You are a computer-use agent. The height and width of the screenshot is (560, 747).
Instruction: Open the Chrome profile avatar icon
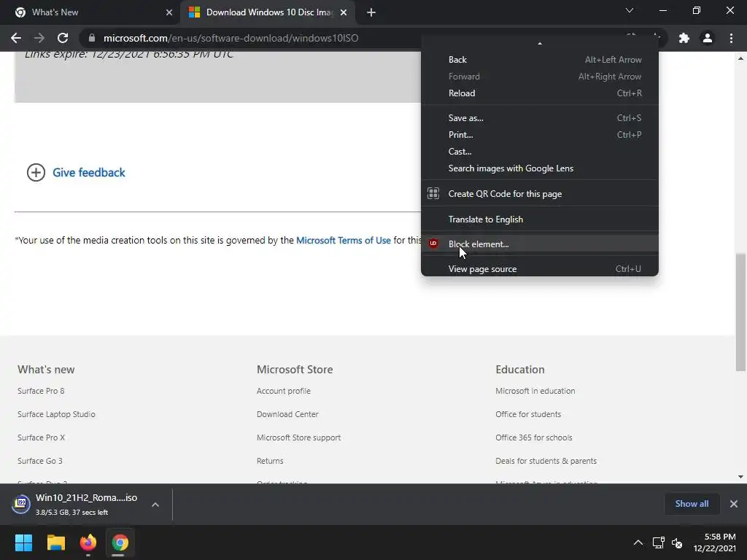coord(708,38)
